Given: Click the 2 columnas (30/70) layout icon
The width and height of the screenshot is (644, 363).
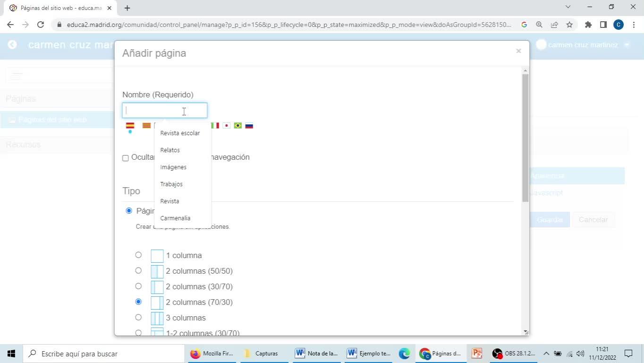Looking at the screenshot, I should pos(157,287).
